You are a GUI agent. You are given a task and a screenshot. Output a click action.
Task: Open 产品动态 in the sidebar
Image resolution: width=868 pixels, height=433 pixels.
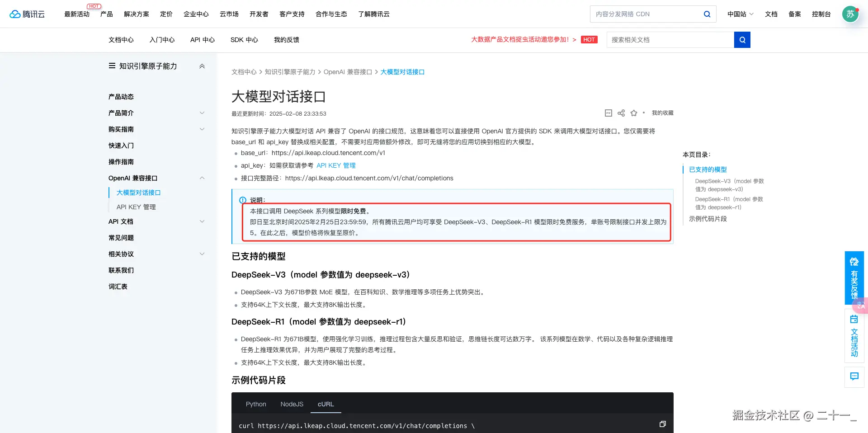point(121,97)
